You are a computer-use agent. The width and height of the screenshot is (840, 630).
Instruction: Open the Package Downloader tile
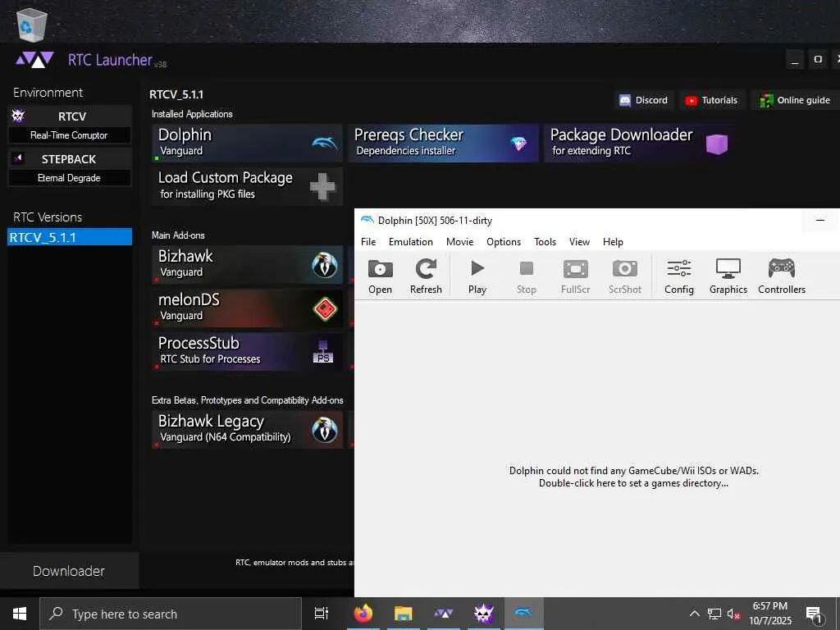(x=640, y=143)
